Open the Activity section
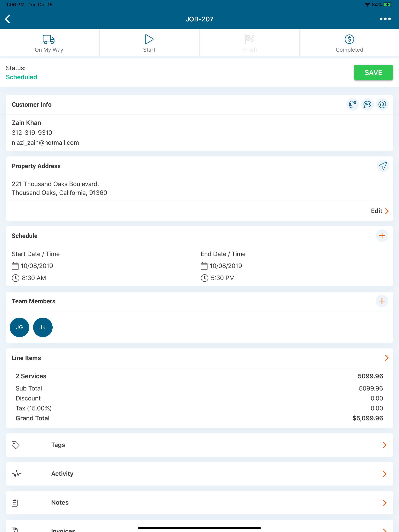This screenshot has height=532, width=399. 199,474
